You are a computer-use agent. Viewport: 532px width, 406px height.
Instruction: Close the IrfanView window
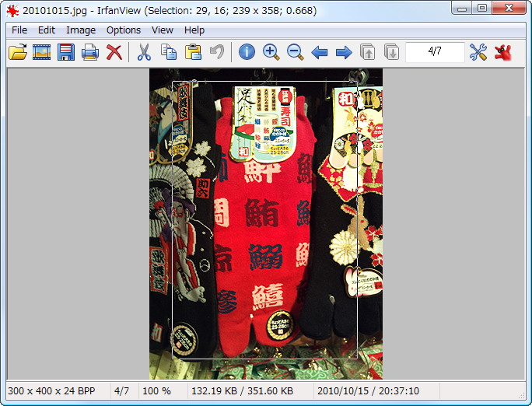[x=509, y=8]
